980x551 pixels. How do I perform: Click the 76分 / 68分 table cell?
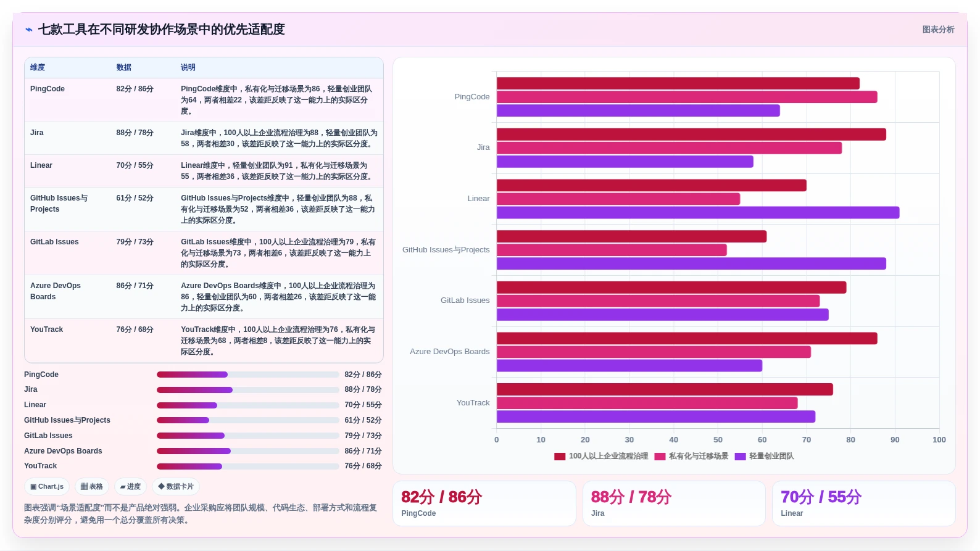[x=135, y=329]
